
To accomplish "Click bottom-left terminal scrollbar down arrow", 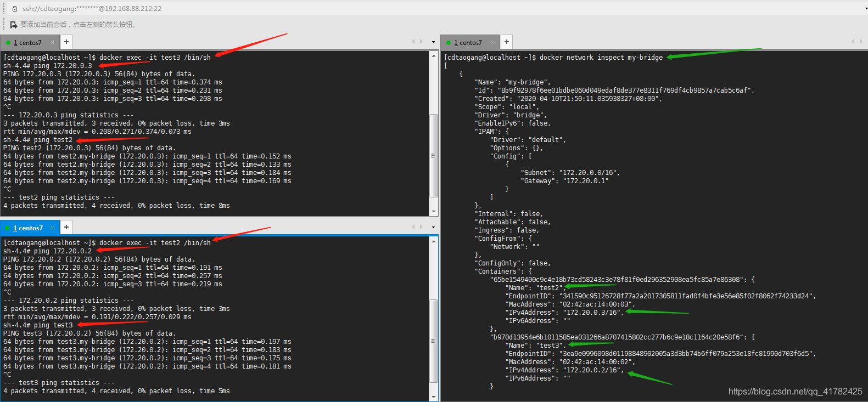I will click(x=434, y=397).
